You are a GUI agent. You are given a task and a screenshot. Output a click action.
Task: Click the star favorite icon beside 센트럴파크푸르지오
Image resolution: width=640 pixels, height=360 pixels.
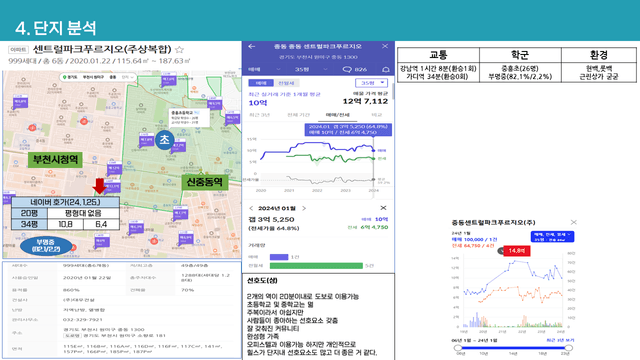tap(179, 50)
